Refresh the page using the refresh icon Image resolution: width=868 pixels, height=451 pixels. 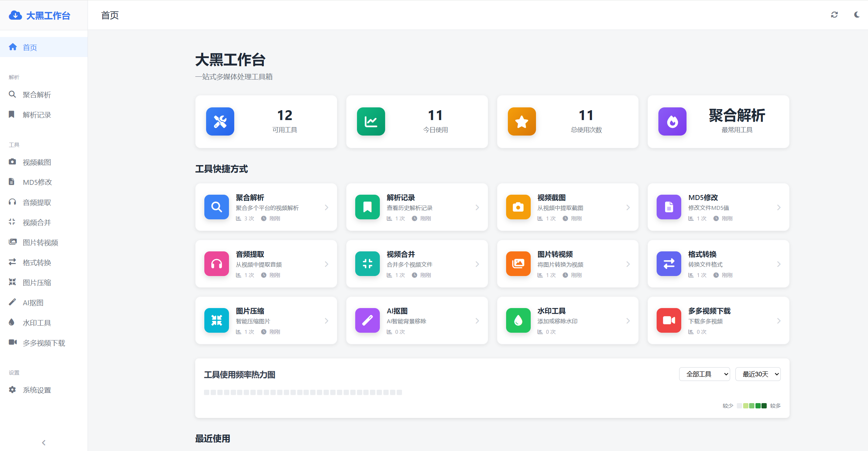[835, 14]
